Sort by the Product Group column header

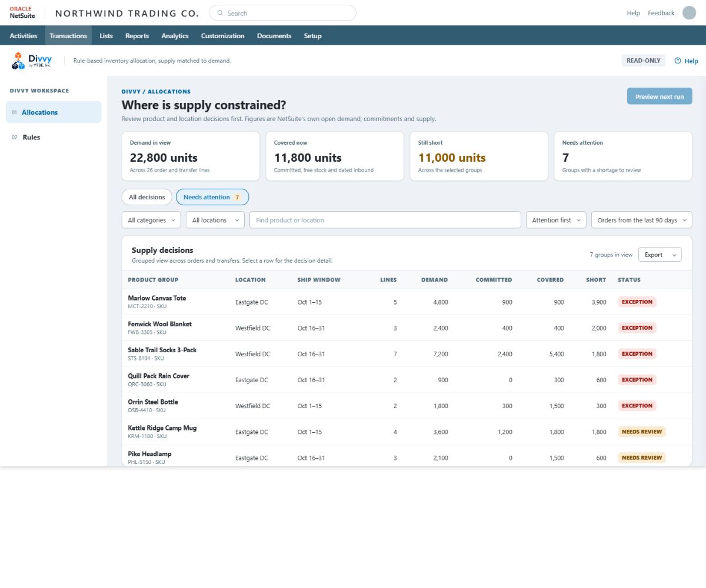[153, 280]
